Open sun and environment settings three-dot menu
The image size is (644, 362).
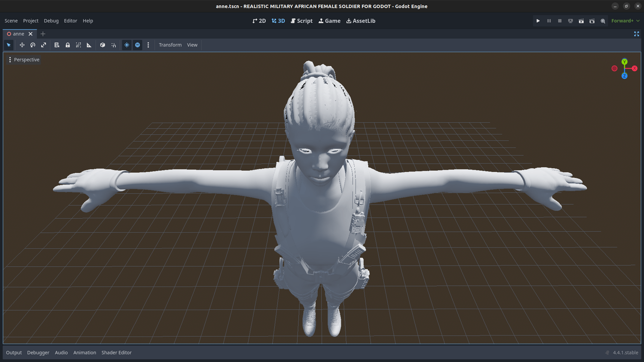[148, 45]
